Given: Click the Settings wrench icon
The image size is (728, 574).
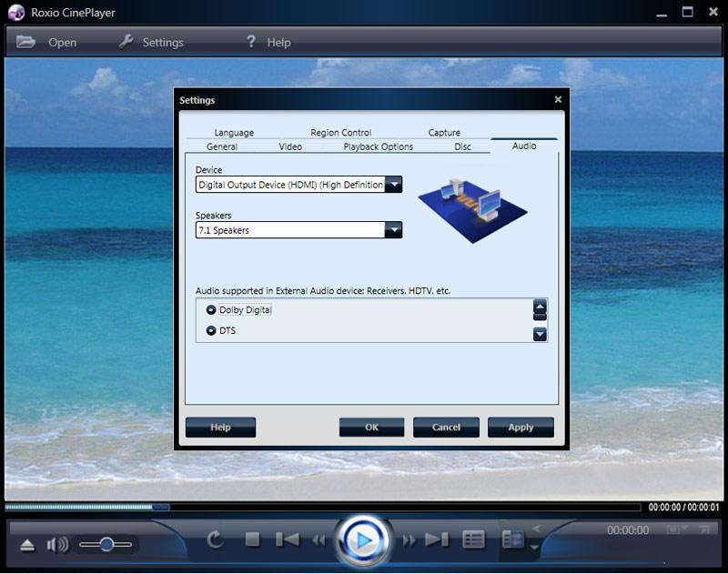Looking at the screenshot, I should [x=126, y=42].
